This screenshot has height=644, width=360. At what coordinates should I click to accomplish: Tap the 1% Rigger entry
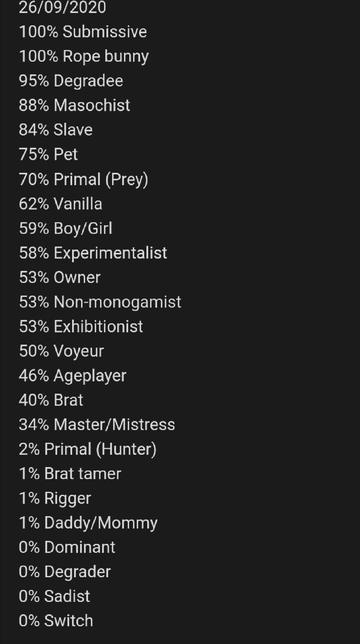[55, 498]
